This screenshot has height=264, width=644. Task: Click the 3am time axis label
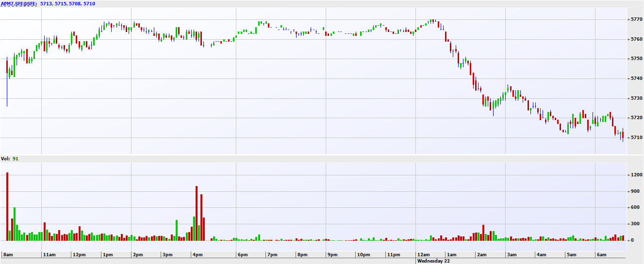coord(512,255)
